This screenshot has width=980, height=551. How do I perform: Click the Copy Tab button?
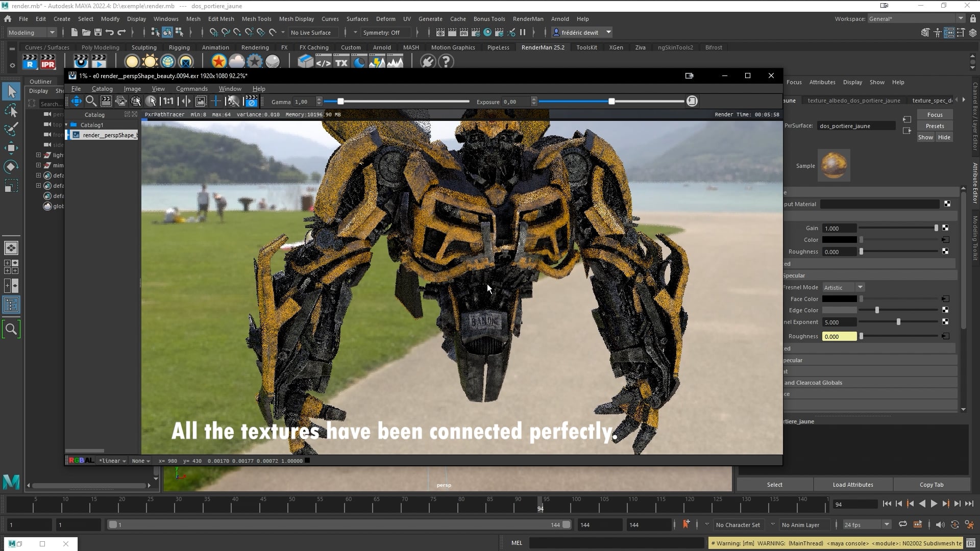pyautogui.click(x=931, y=485)
